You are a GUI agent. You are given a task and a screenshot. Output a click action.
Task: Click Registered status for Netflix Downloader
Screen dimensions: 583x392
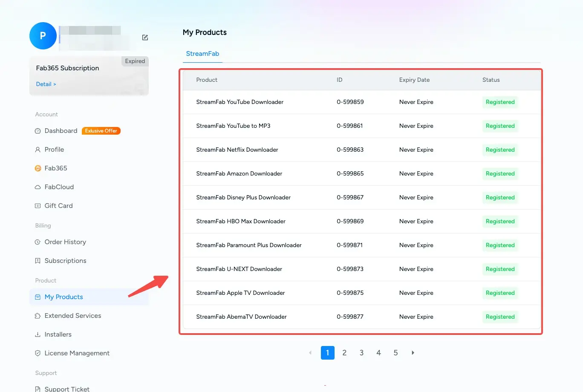500,150
